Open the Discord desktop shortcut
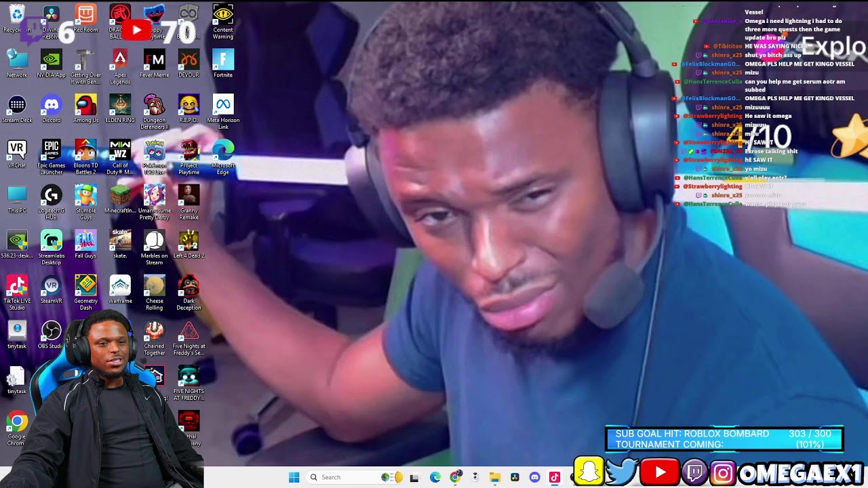 pos(52,108)
